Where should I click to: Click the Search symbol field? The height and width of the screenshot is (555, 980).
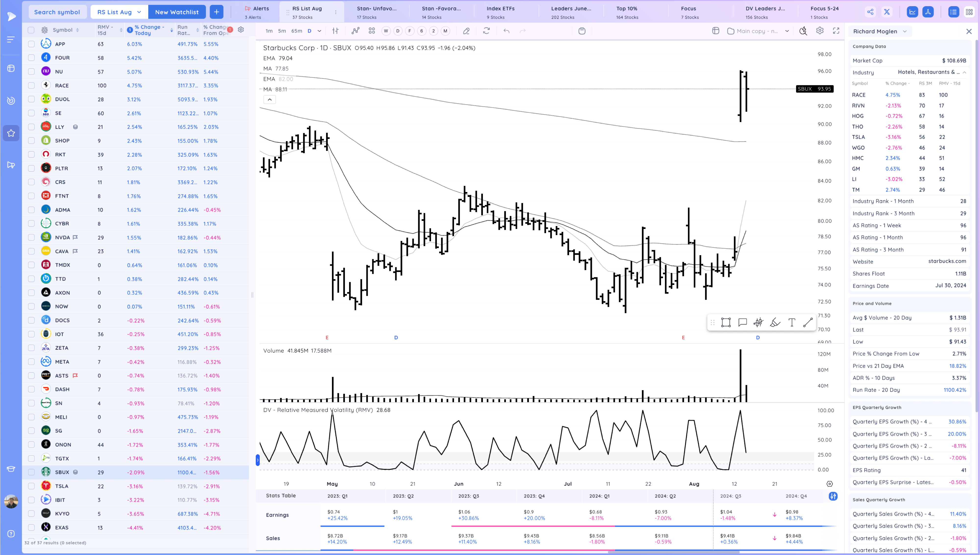pos(57,12)
